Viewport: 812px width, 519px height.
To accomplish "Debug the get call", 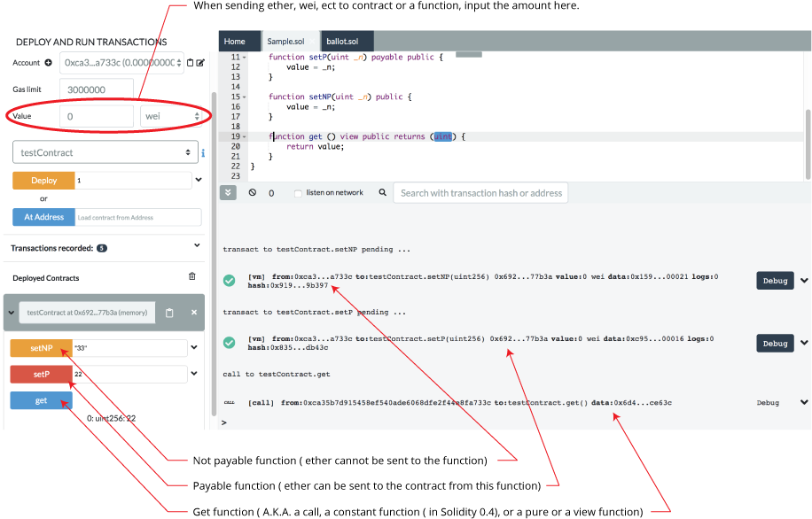I will (768, 403).
